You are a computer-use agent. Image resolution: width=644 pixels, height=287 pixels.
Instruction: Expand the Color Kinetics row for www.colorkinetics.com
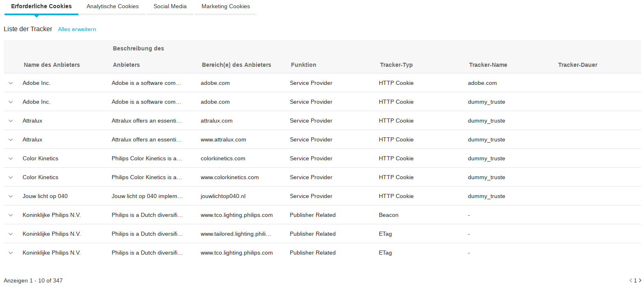(11, 178)
